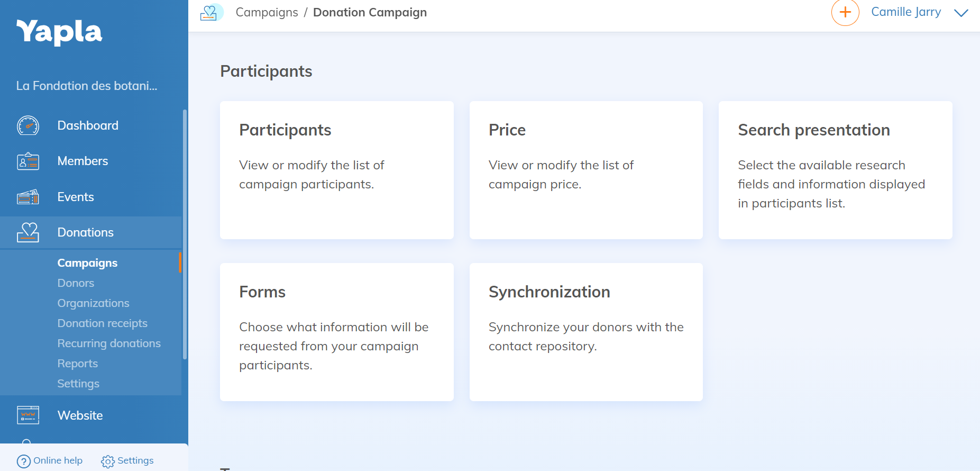Click the orange plus add button
Screen dimensions: 980x471
tap(845, 12)
